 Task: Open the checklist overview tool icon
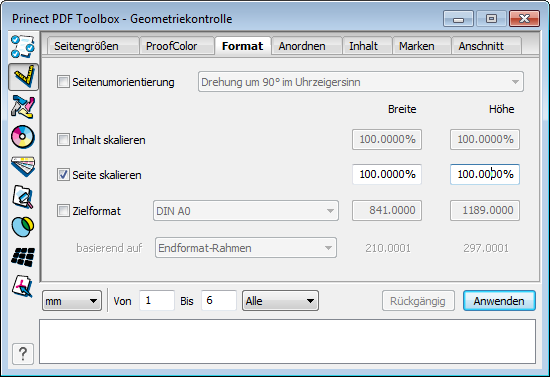23,46
